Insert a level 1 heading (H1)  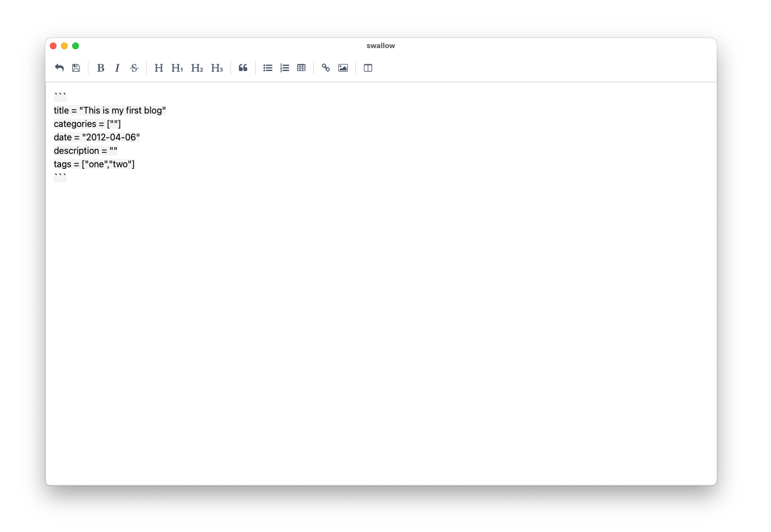tap(177, 68)
